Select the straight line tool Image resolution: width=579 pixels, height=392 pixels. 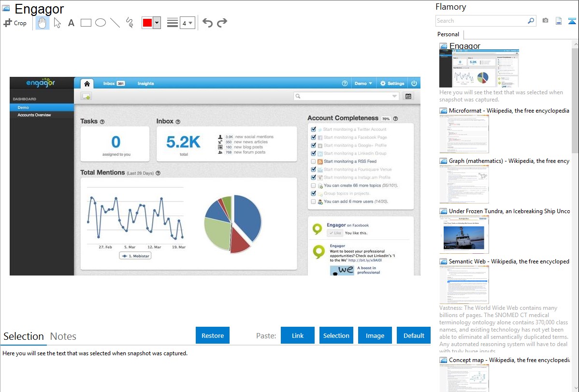point(115,23)
